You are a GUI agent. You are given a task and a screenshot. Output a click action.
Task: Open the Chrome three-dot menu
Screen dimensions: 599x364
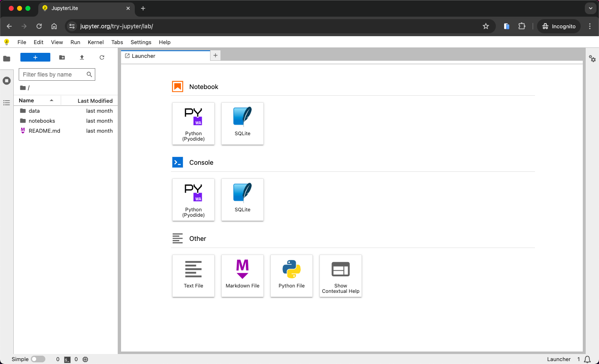pos(590,26)
